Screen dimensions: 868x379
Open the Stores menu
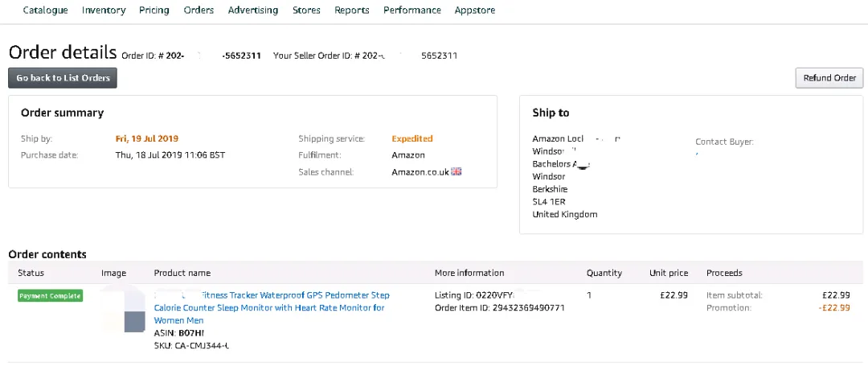[306, 10]
